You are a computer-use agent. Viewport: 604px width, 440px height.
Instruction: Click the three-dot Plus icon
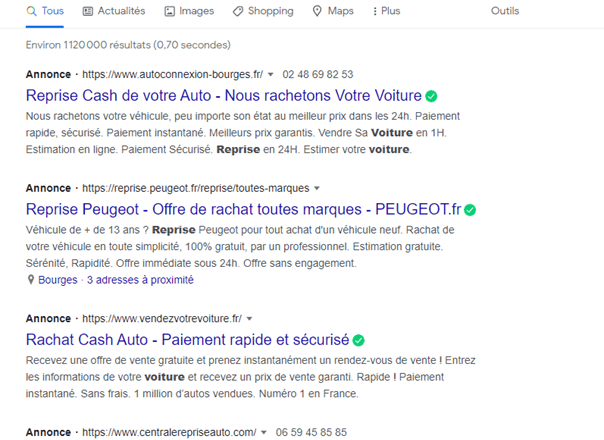pos(374,11)
